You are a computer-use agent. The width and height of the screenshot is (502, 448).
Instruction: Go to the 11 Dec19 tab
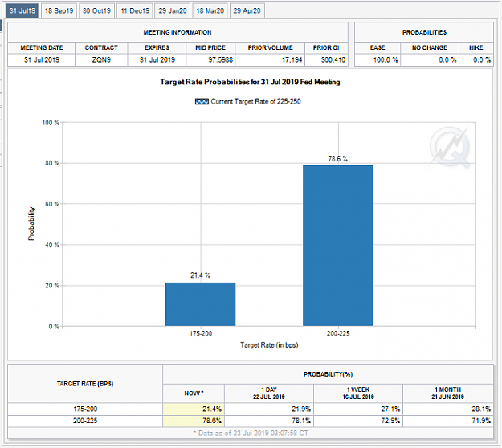pyautogui.click(x=135, y=11)
